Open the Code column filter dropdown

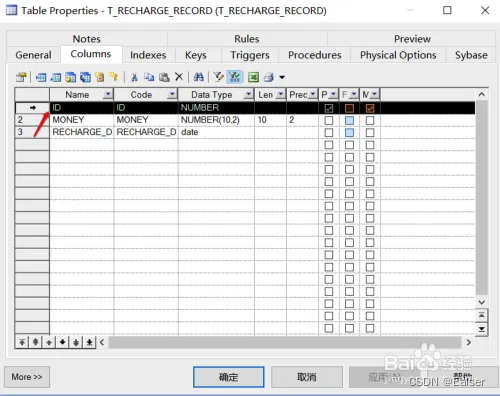tap(172, 94)
